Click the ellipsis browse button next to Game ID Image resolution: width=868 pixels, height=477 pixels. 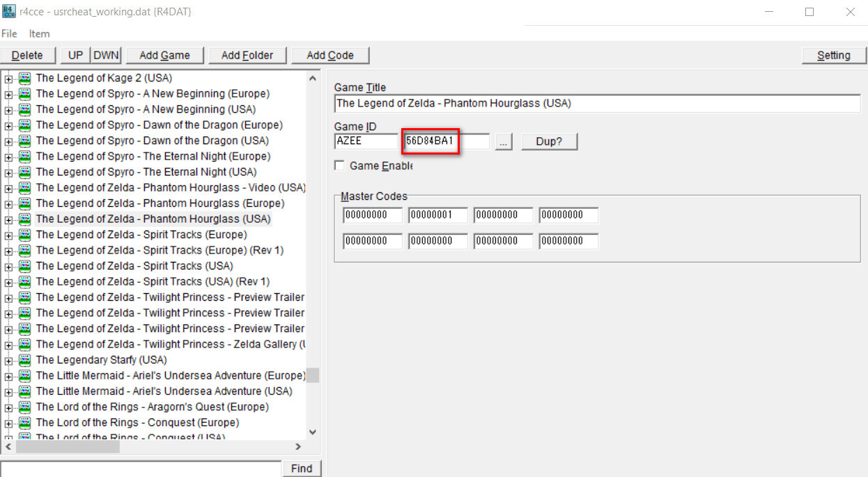[504, 141]
